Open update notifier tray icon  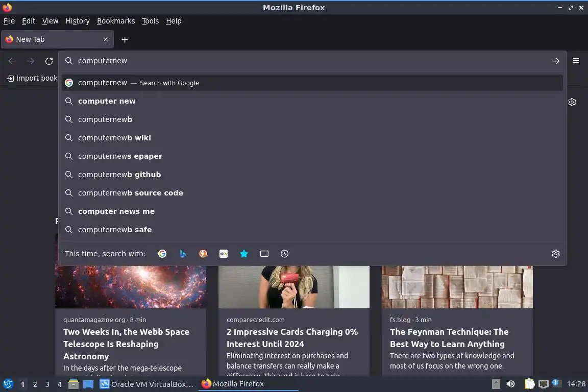556,383
